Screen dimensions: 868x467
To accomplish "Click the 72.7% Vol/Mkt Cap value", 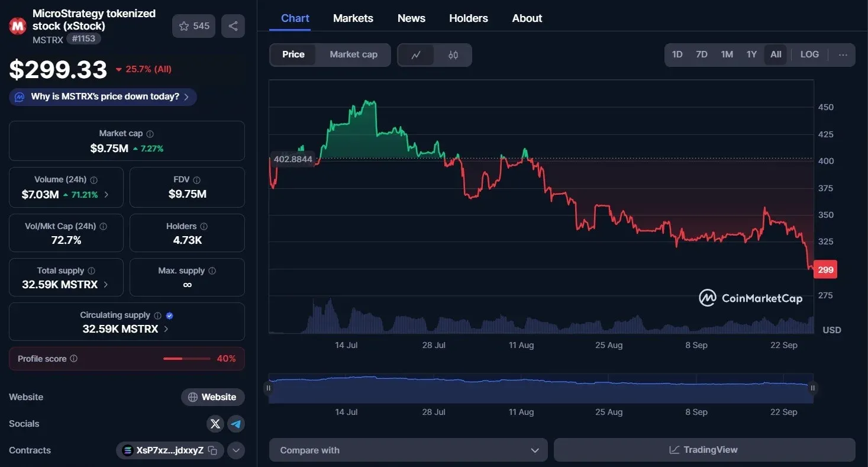I will [66, 240].
